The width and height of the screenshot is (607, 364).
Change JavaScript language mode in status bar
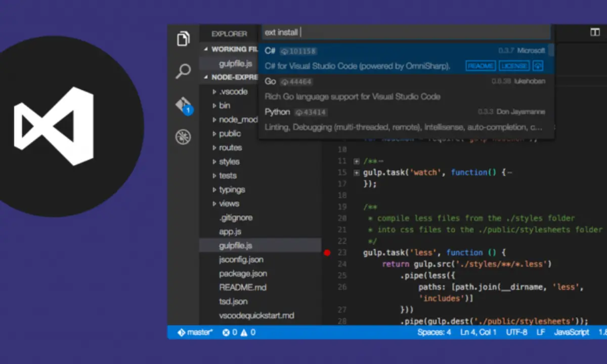[572, 332]
